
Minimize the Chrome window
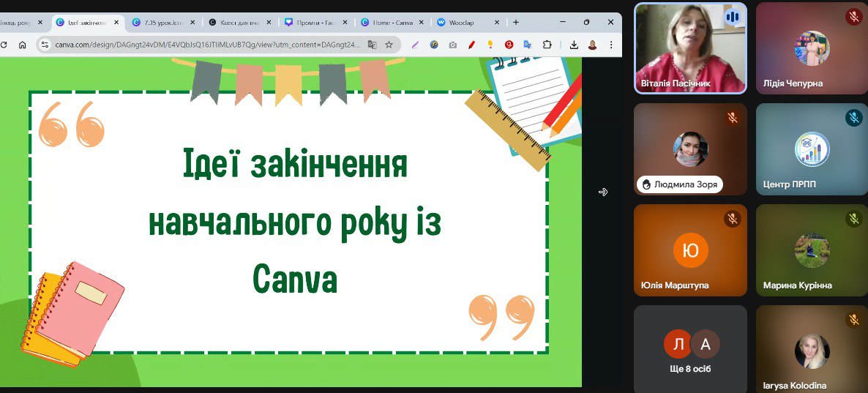pos(562,22)
